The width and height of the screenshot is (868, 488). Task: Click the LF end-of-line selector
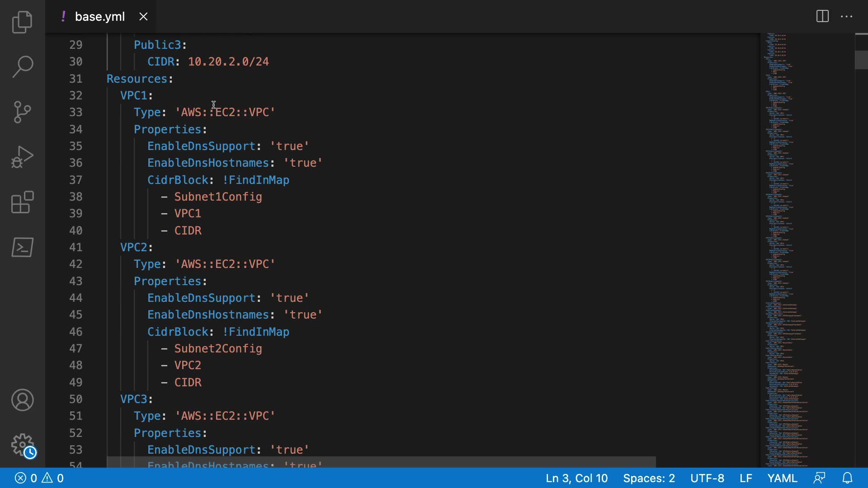[746, 478]
